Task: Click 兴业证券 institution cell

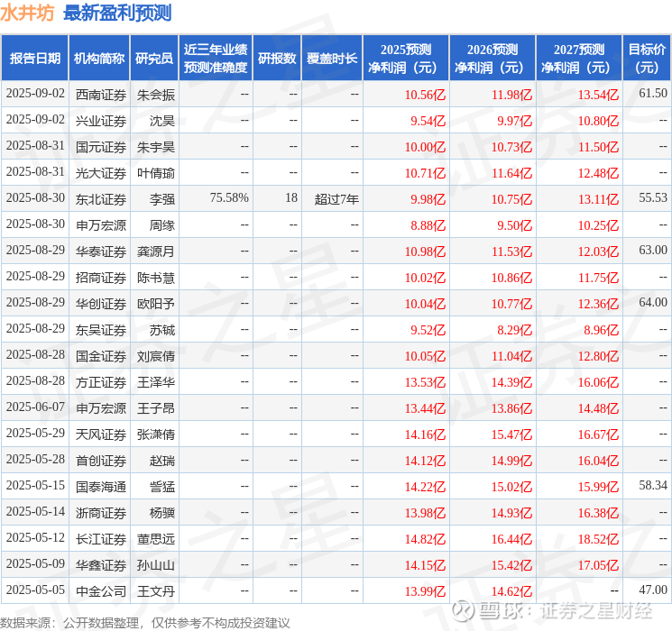Action: click(101, 121)
